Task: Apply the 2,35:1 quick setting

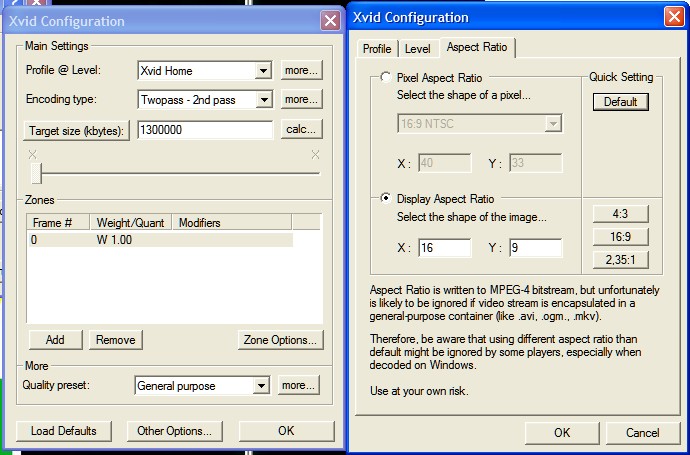Action: point(620,260)
